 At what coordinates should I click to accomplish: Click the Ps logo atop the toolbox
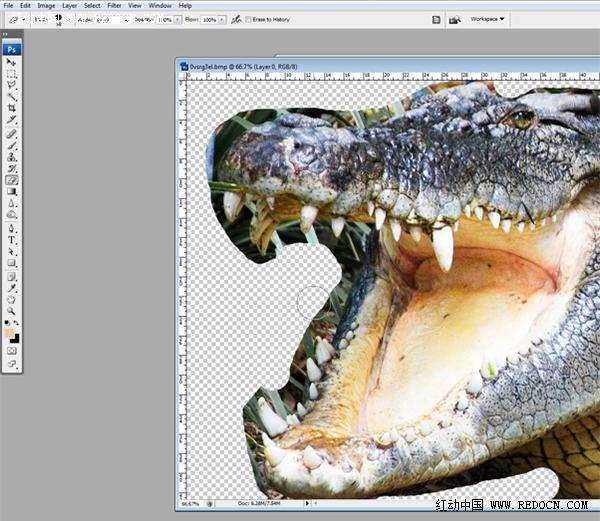12,48
